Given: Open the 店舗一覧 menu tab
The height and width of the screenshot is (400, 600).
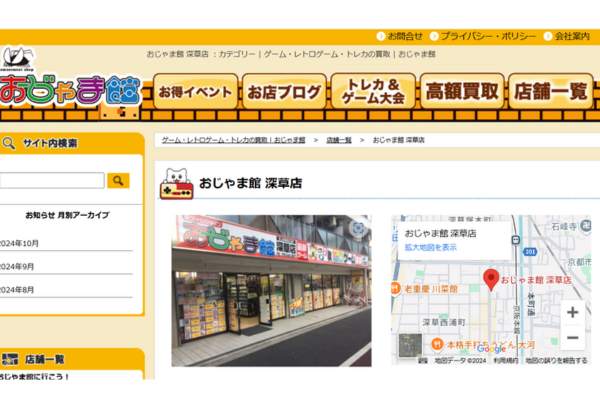Looking at the screenshot, I should pyautogui.click(x=551, y=92).
